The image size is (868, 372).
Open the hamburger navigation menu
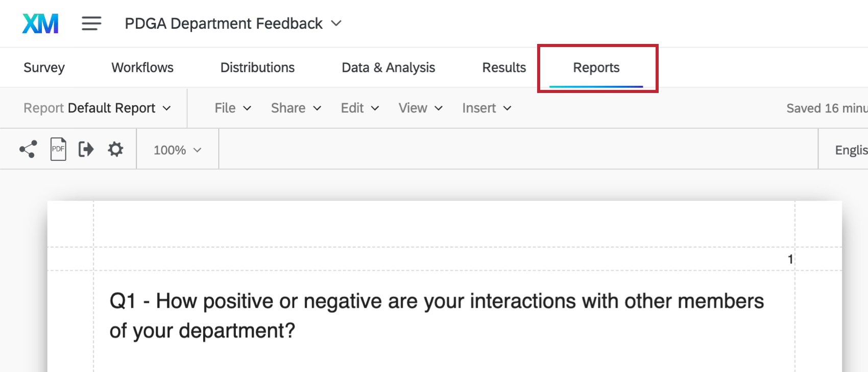[x=91, y=24]
